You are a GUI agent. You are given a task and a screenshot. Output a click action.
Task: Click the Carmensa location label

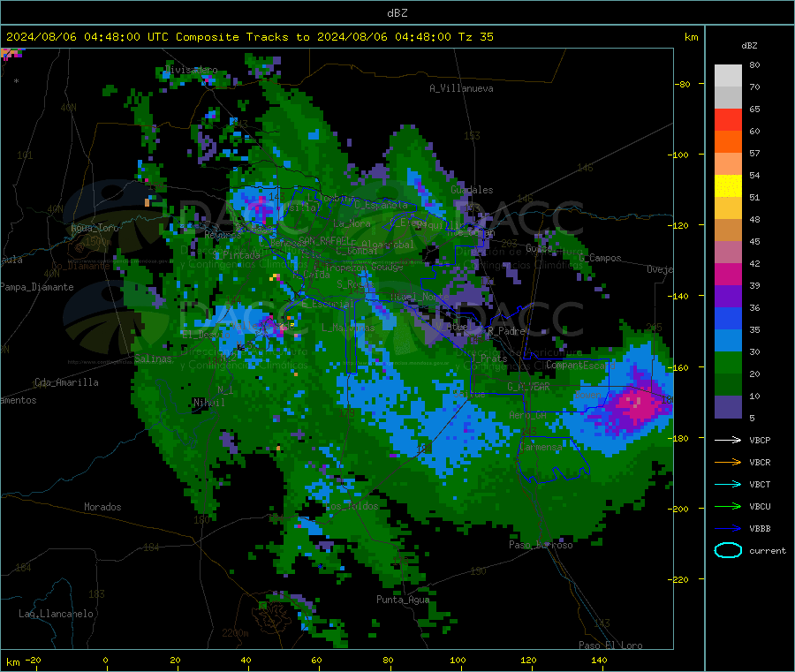click(541, 447)
